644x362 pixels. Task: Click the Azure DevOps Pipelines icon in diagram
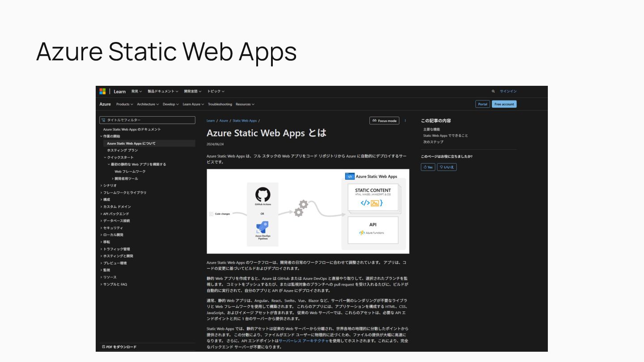point(263,227)
